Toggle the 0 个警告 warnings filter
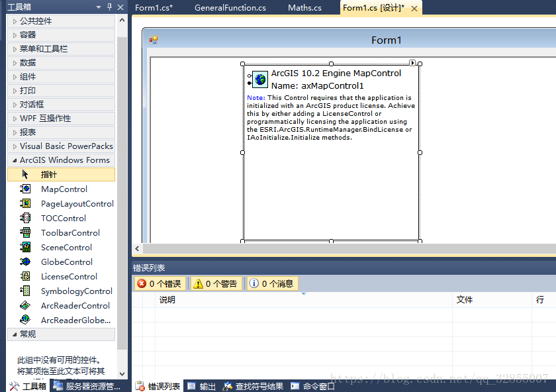This screenshot has height=392, width=556. 216,283
